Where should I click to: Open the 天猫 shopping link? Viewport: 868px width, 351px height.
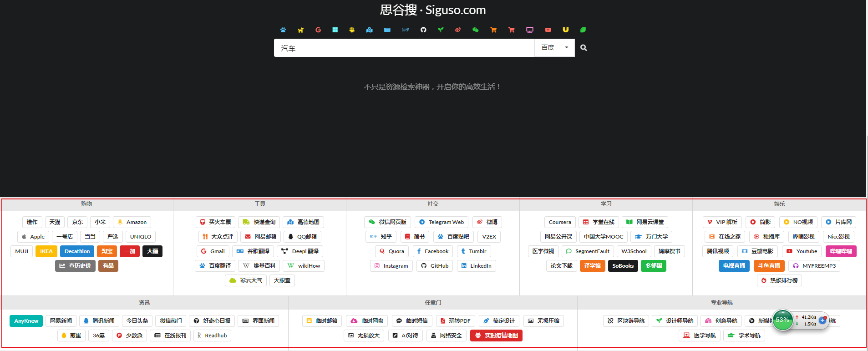point(55,222)
